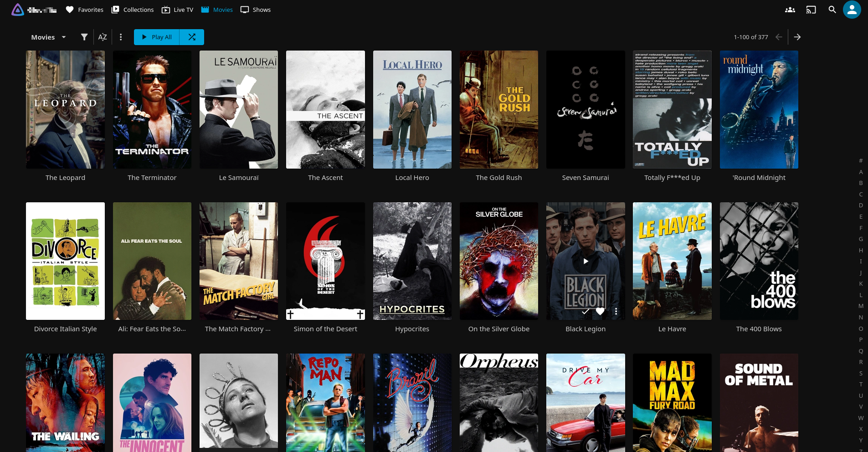Open the Local Hero poster
Screen dimensions: 868x452
point(412,109)
